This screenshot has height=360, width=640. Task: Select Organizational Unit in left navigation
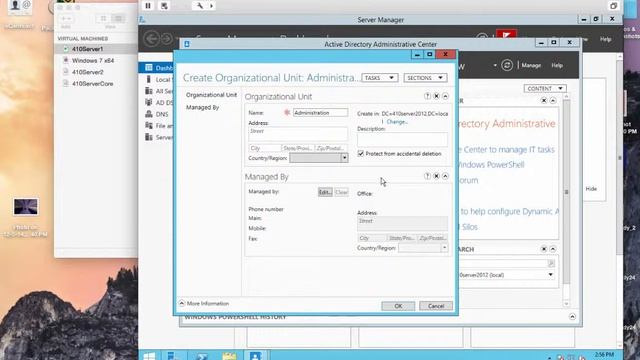point(211,95)
